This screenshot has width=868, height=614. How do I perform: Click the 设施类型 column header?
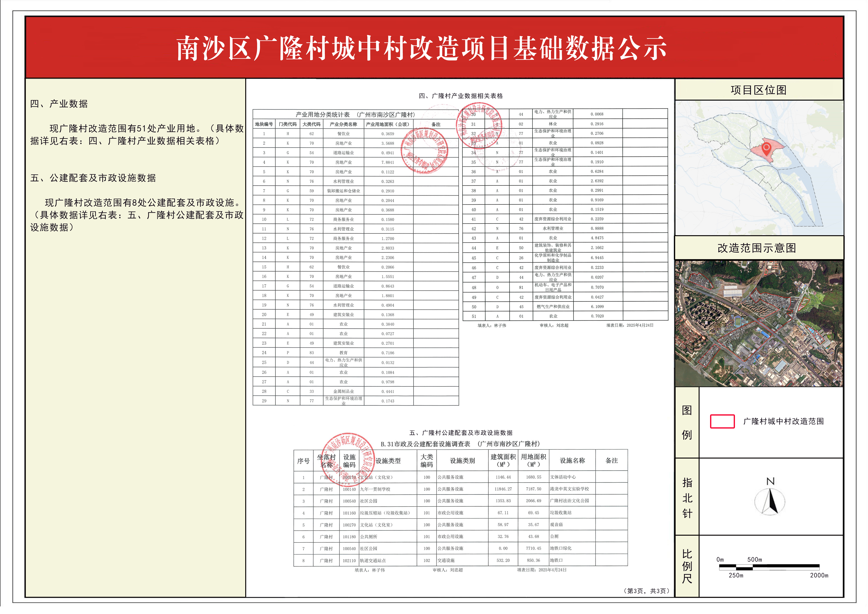coord(388,461)
